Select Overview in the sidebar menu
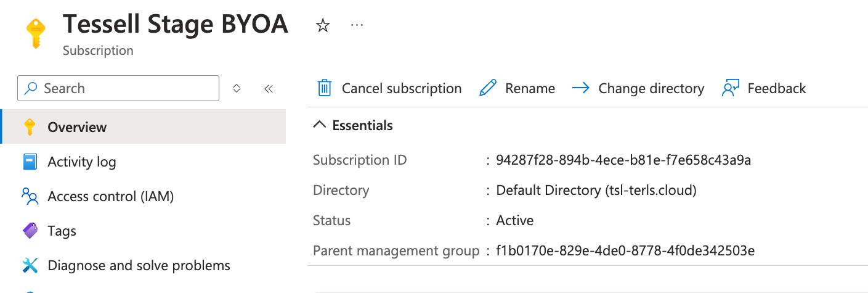Viewport: 868px width, 293px height. 77,127
